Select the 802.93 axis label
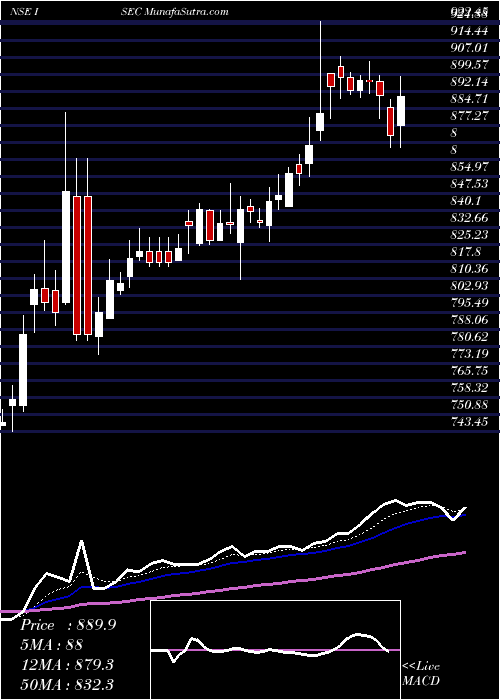500x700 pixels. coord(469,286)
